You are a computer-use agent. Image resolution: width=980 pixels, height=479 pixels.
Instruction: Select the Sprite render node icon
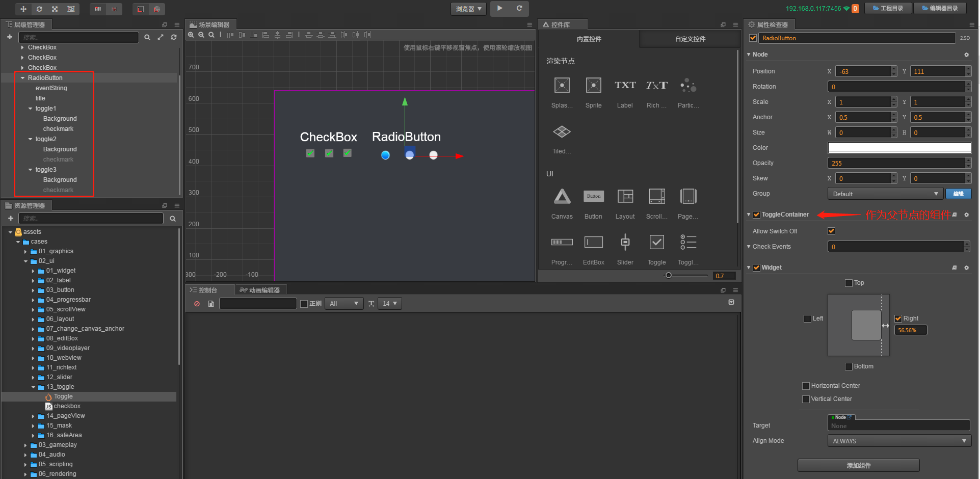pyautogui.click(x=593, y=85)
